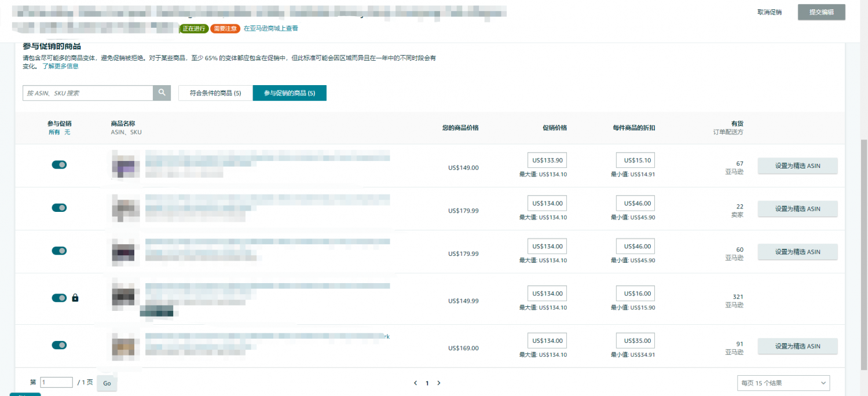The height and width of the screenshot is (396, 868).
Task: Toggle promotion switch for US$169.00 product
Action: pyautogui.click(x=59, y=345)
